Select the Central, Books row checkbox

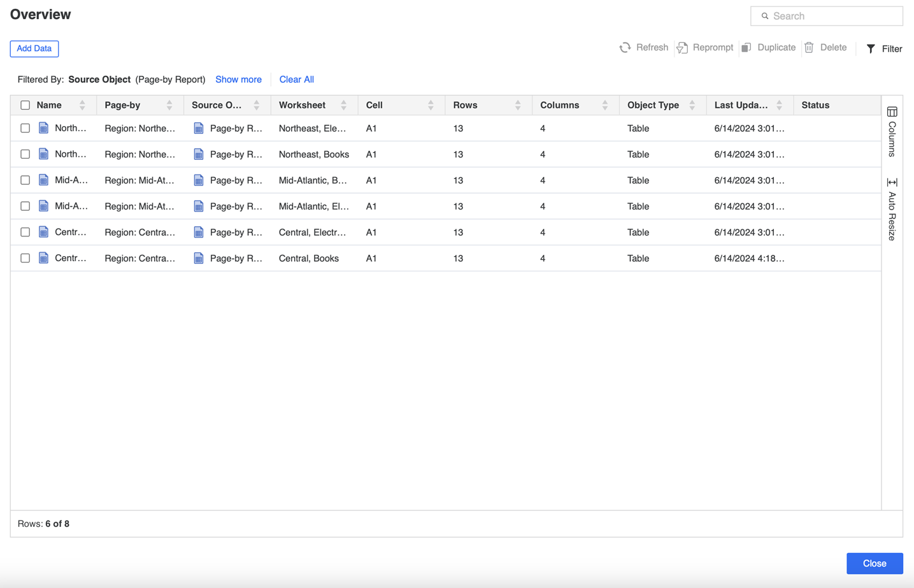25,258
